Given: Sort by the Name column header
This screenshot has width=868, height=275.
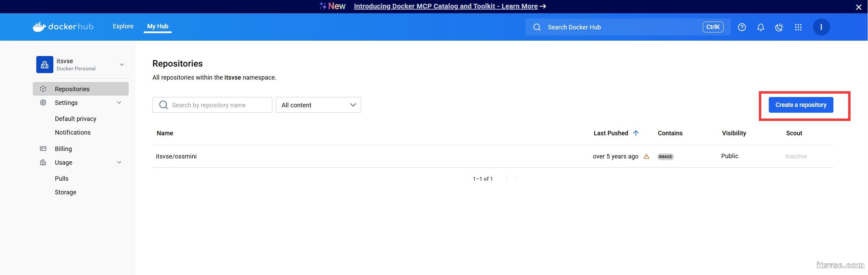Looking at the screenshot, I should coord(165,133).
